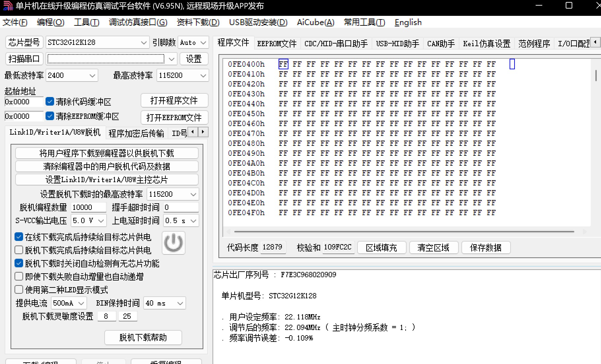601x364 pixels.
Task: Click the 保存数据 button
Action: [x=486, y=248]
